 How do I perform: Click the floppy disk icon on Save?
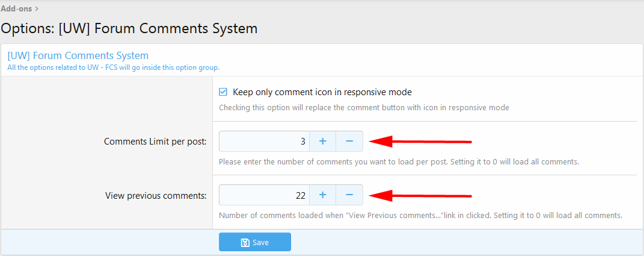tap(245, 242)
